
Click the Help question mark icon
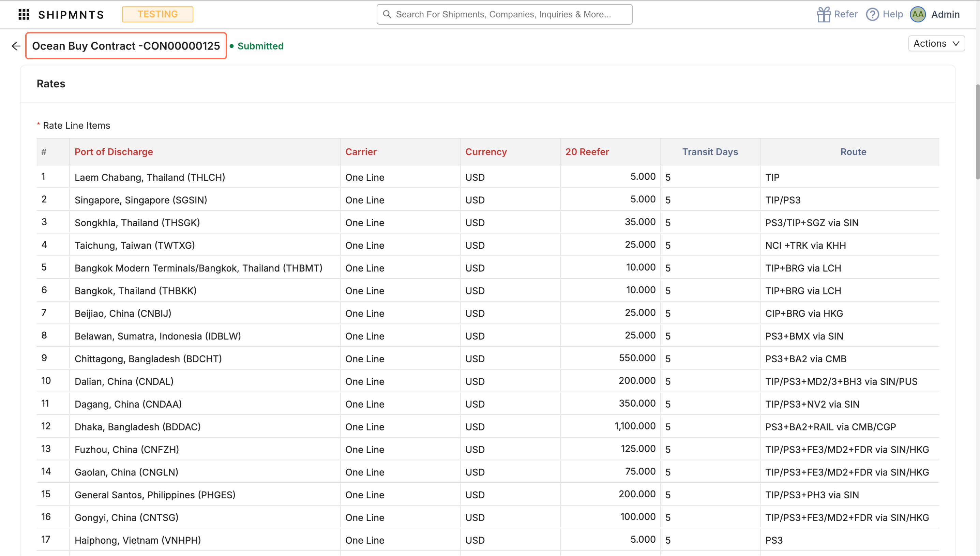click(x=872, y=15)
